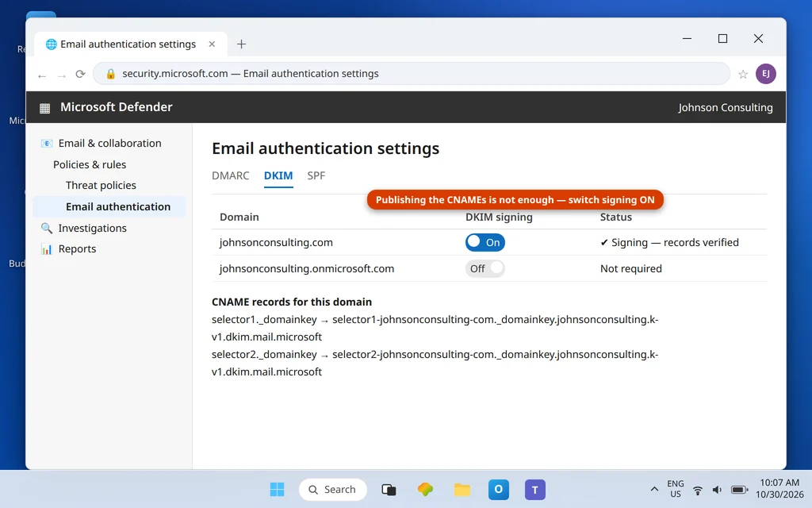The height and width of the screenshot is (508, 812).
Task: Select the johnsonconsulting.com domain row
Action: pos(488,243)
